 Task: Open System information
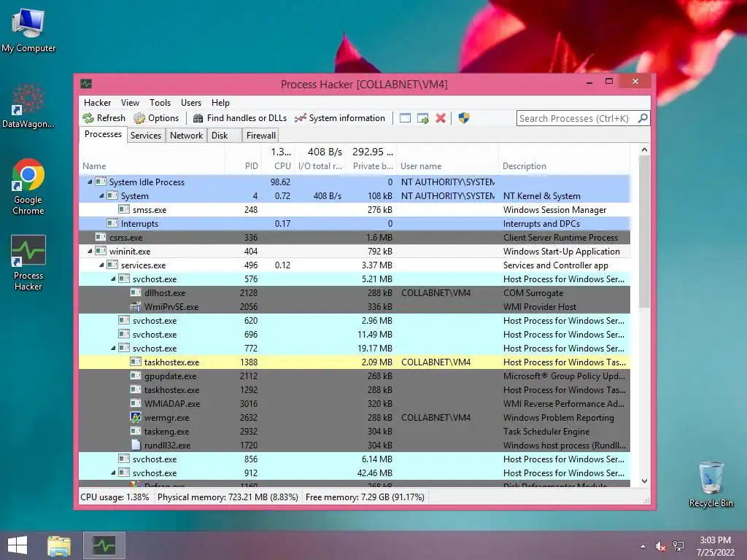coord(340,118)
